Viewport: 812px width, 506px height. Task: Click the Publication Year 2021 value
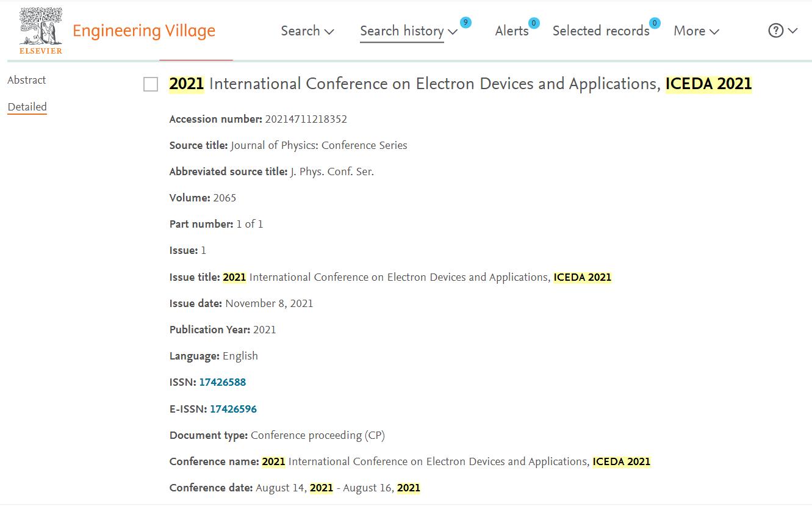(265, 330)
